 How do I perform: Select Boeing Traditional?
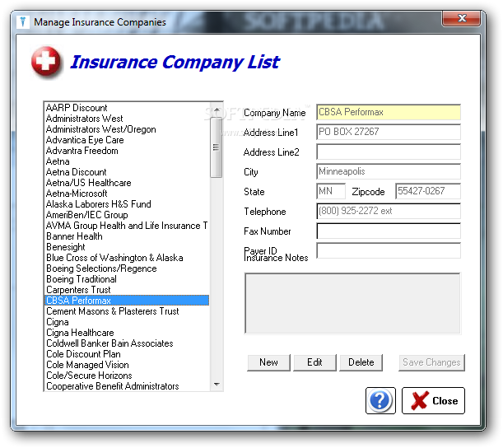pyautogui.click(x=127, y=279)
